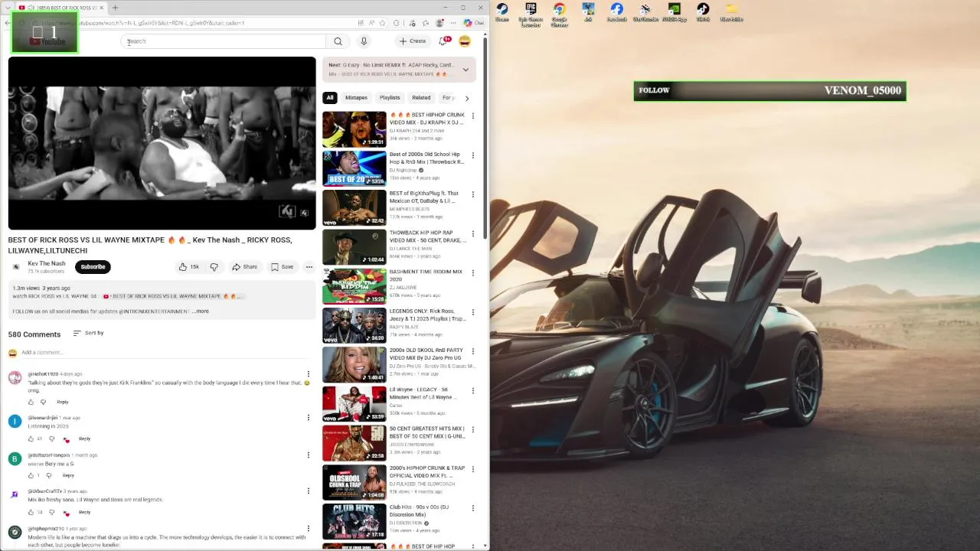Launch Epic Games Launcher desktop shortcut
980x551 pixels.
[531, 15]
